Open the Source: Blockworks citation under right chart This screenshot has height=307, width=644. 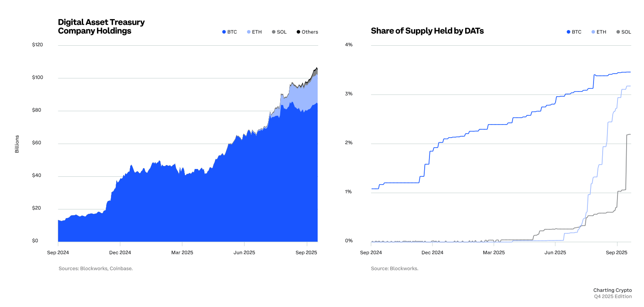tap(394, 269)
